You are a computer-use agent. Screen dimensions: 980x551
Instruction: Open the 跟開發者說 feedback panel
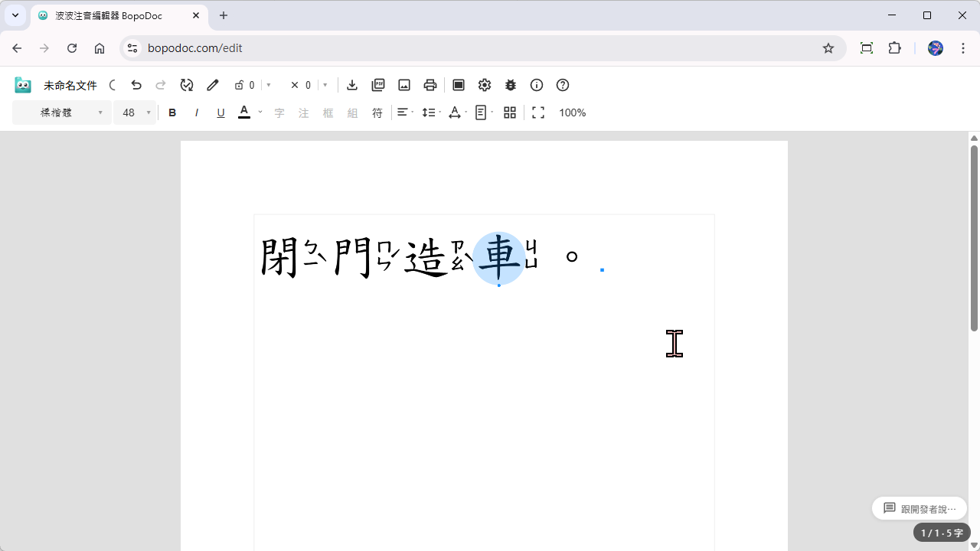coord(919,507)
